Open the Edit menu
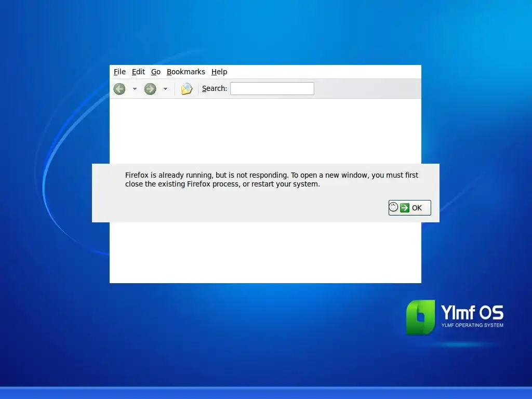532x399 pixels. coord(138,72)
